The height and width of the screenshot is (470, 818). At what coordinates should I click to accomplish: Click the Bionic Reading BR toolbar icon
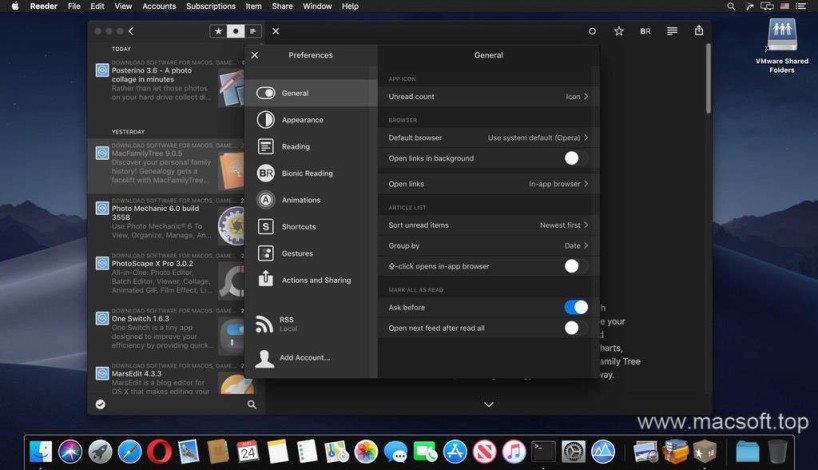coord(645,31)
